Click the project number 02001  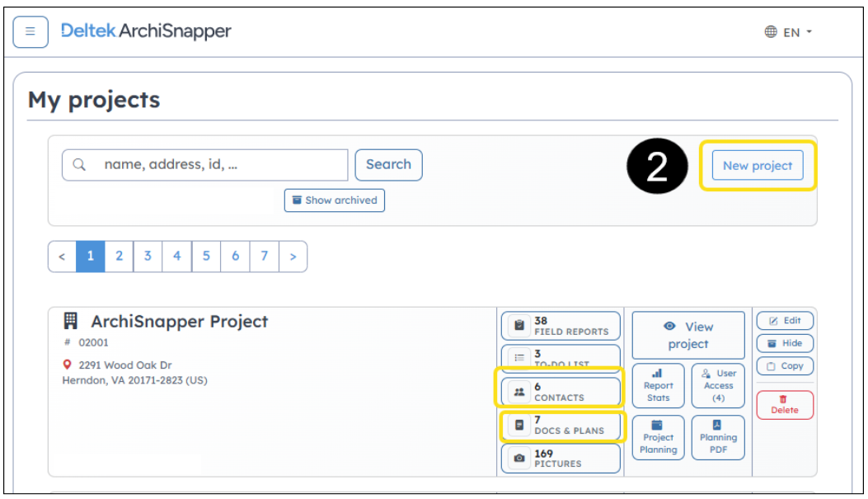(93, 342)
